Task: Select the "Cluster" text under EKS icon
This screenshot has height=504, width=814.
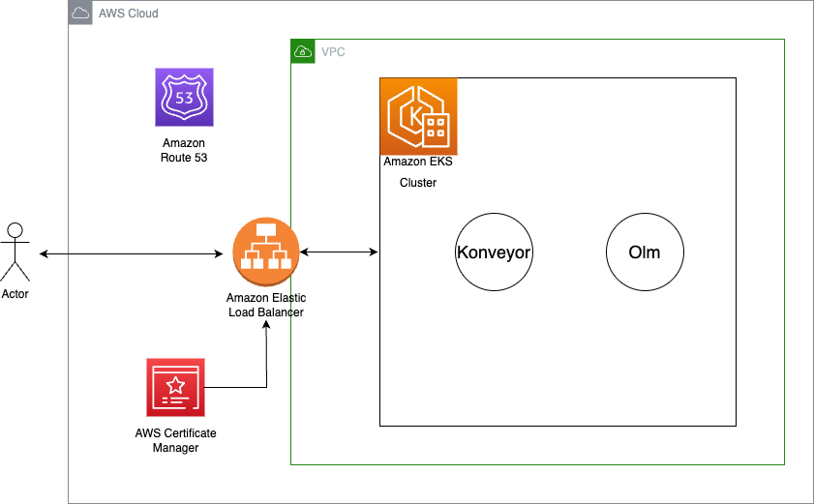Action: [x=418, y=182]
